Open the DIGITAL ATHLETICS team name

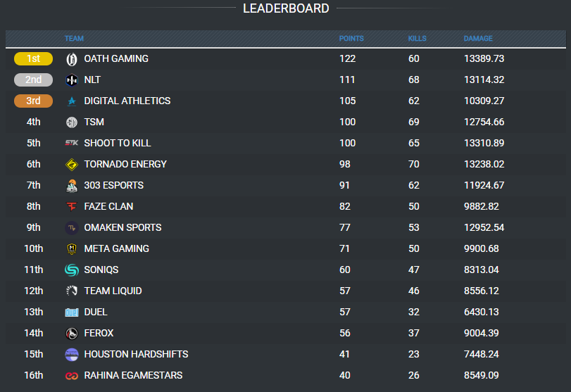[127, 101]
